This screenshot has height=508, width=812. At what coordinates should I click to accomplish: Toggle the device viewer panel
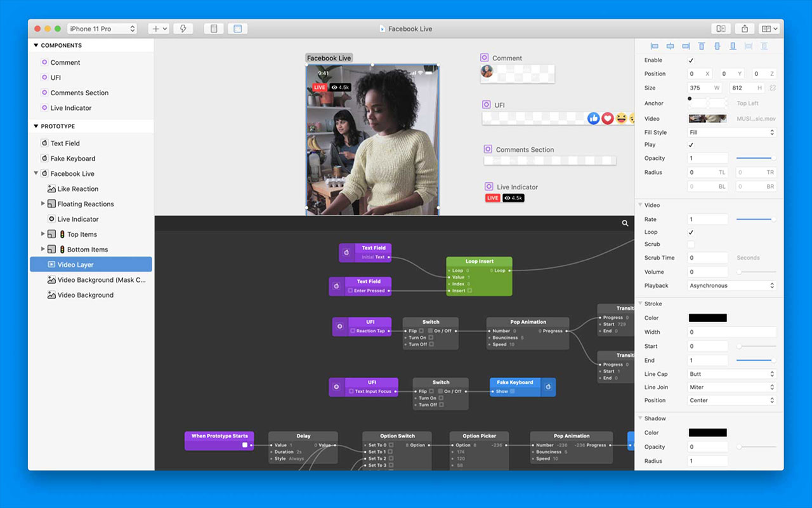[x=214, y=28]
